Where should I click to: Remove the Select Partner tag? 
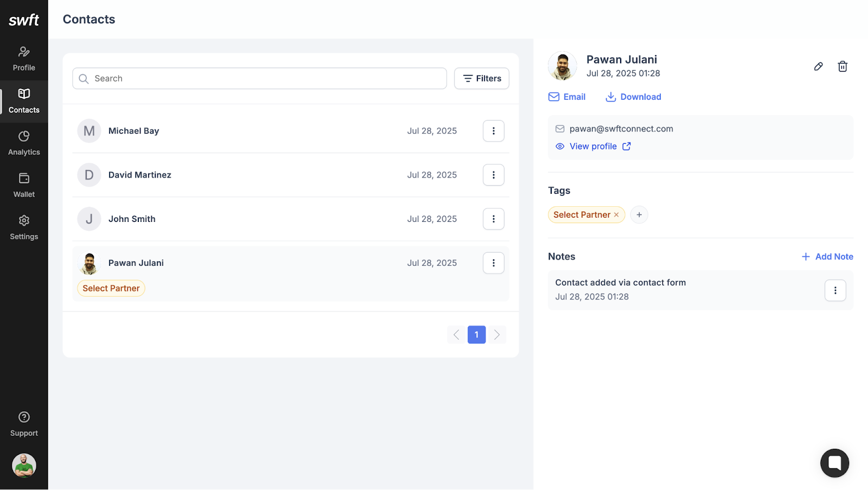[x=616, y=215]
